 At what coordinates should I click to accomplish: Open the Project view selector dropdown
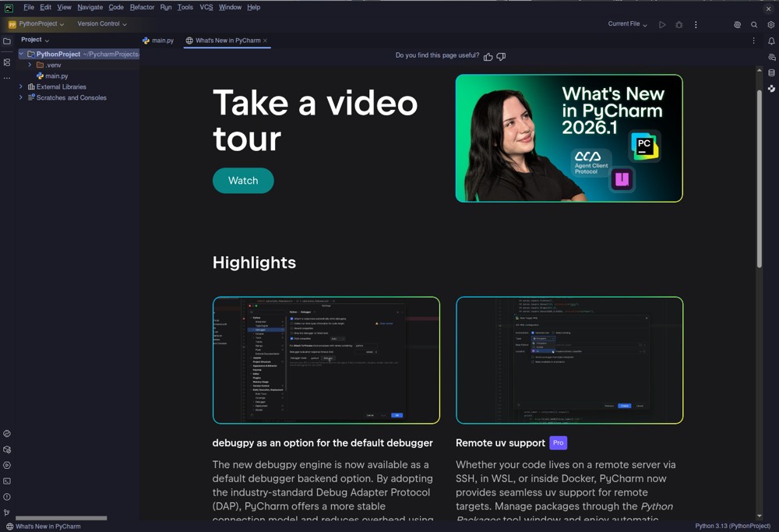click(x=35, y=40)
